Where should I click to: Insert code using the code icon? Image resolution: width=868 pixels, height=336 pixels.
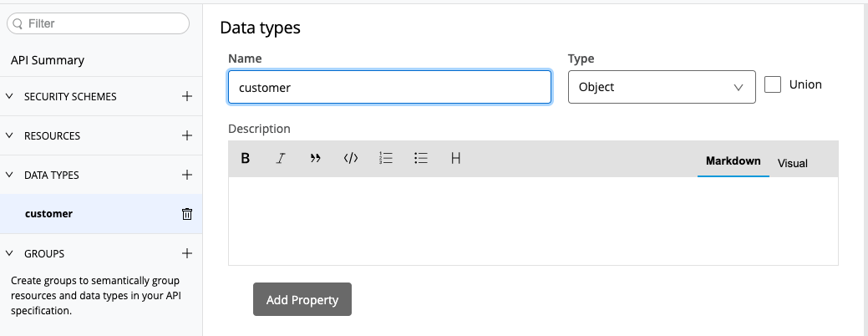[351, 158]
